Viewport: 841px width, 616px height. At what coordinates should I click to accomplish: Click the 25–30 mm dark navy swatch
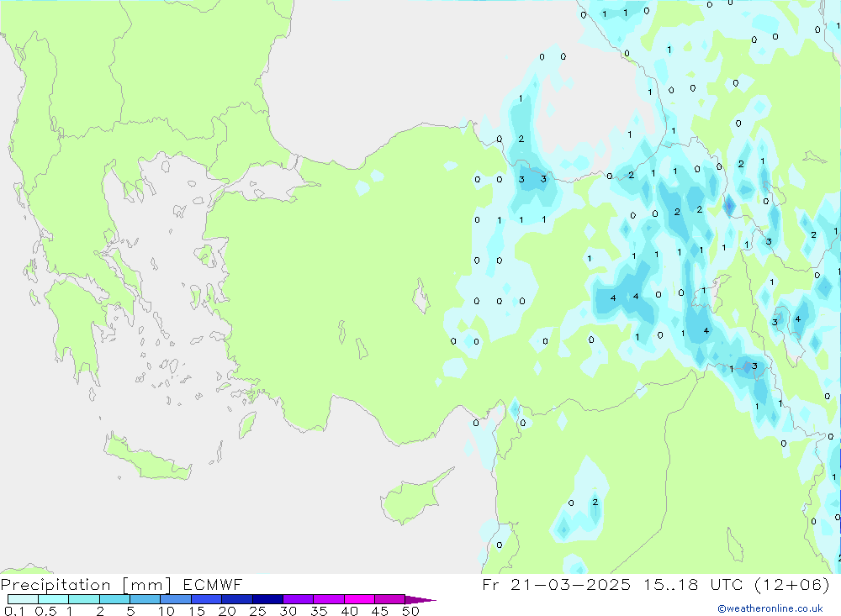pos(267,599)
